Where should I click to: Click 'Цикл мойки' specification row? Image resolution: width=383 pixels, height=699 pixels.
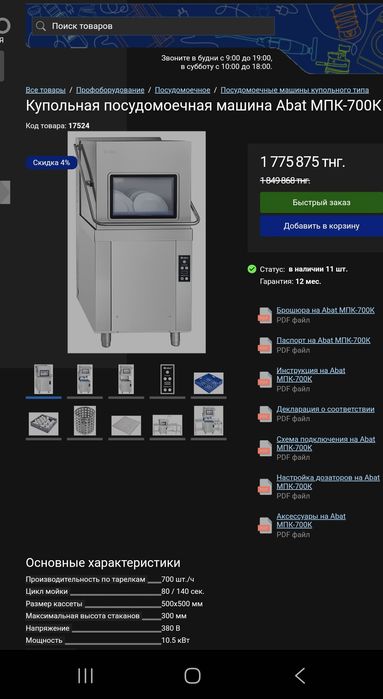[115, 592]
